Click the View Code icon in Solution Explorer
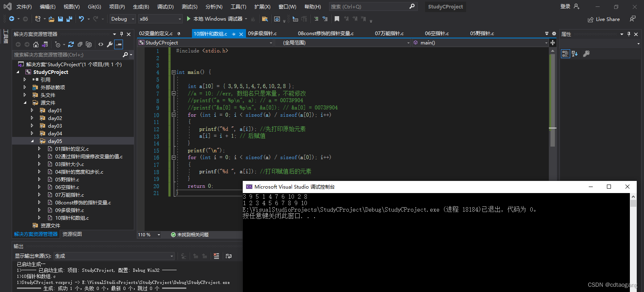 click(x=101, y=44)
